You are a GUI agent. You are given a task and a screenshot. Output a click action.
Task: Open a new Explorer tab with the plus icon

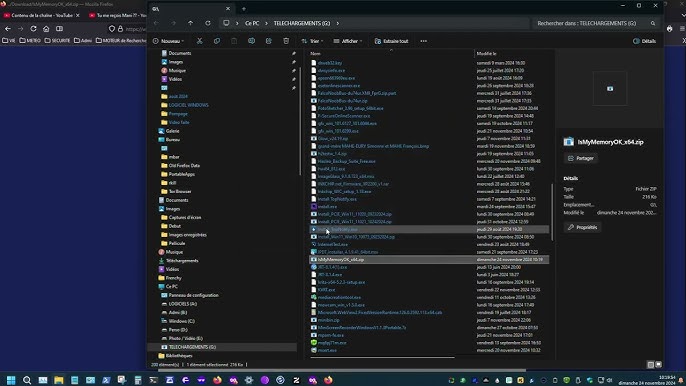[x=244, y=9]
